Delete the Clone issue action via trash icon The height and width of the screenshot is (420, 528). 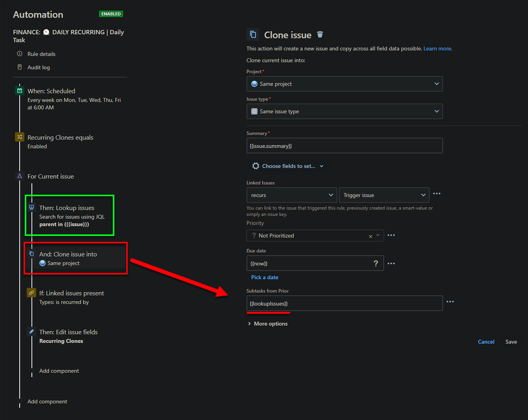(320, 34)
